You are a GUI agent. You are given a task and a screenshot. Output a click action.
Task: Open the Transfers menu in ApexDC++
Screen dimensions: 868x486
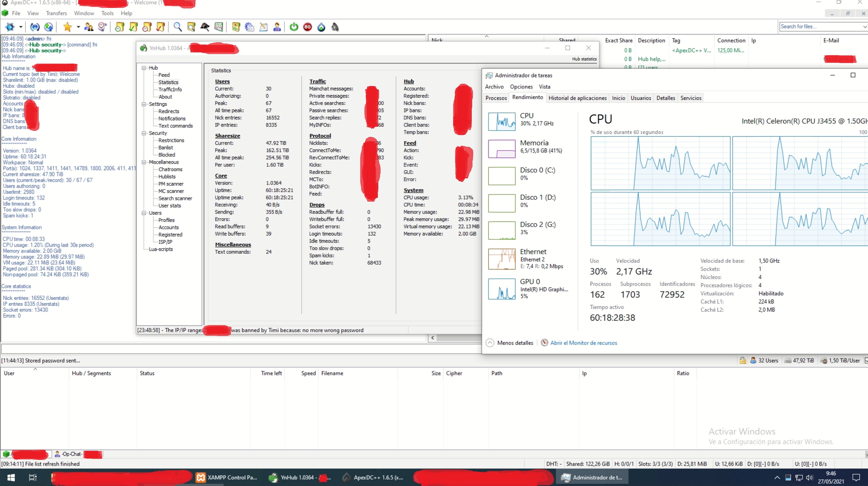[56, 13]
